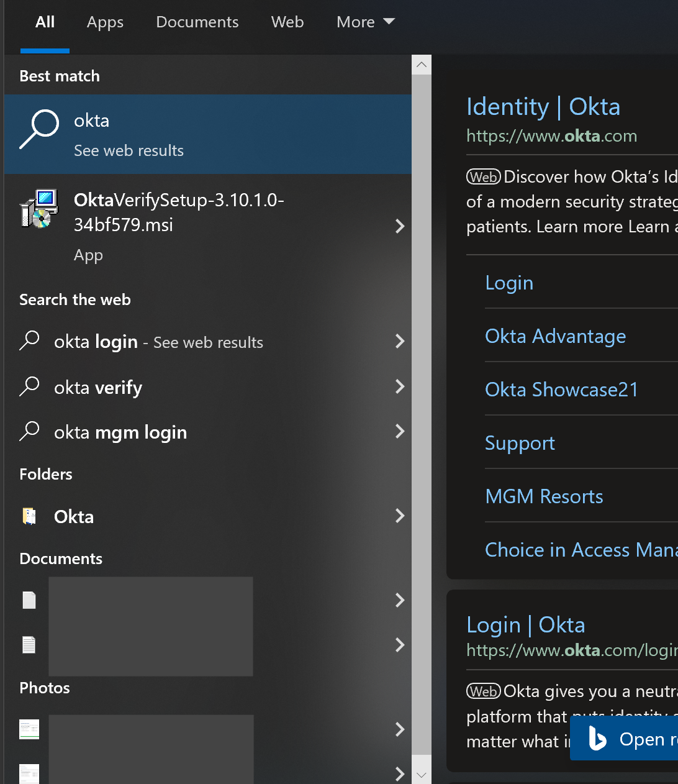
Task: Click the first photo thumbnail icon
Action: click(x=29, y=729)
